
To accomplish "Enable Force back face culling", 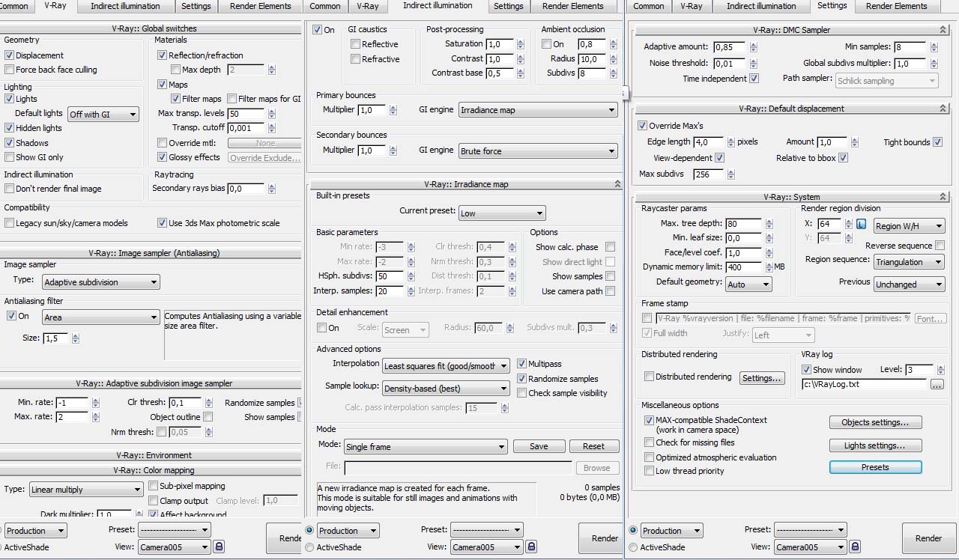I will point(9,70).
